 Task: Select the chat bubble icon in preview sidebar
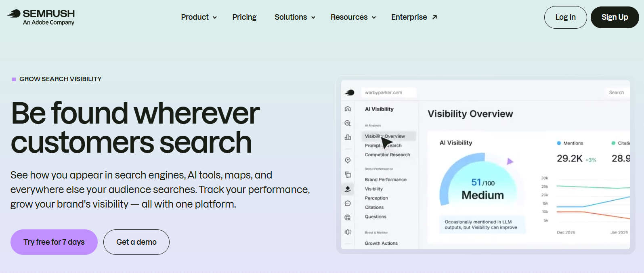click(348, 204)
